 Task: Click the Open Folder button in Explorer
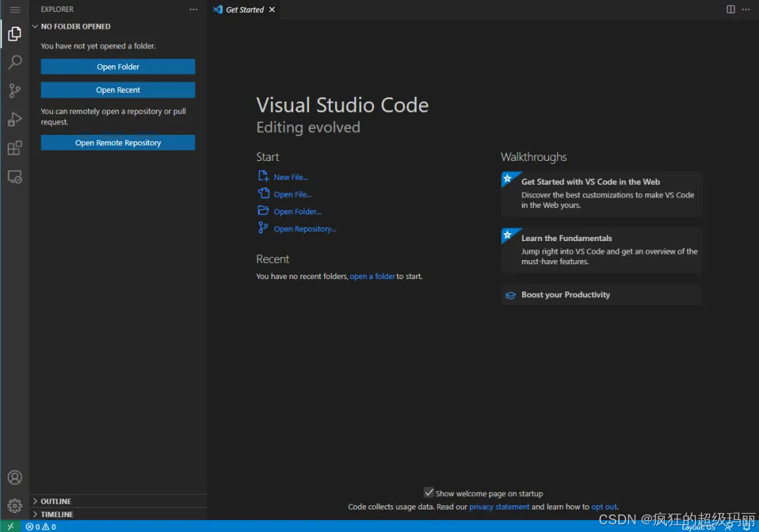tap(117, 67)
